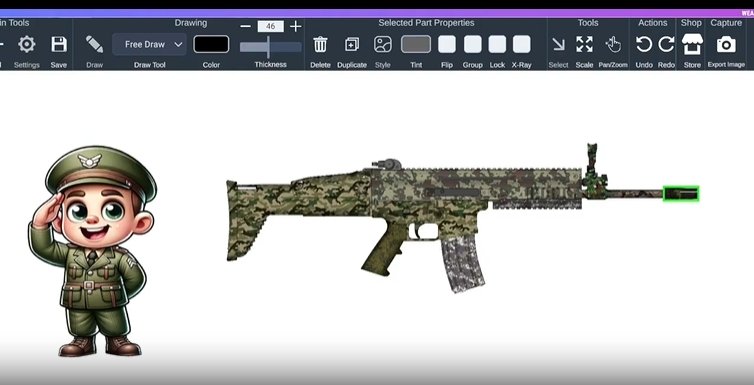The height and width of the screenshot is (385, 754).
Task: Toggle the Group checkbox
Action: coord(473,44)
